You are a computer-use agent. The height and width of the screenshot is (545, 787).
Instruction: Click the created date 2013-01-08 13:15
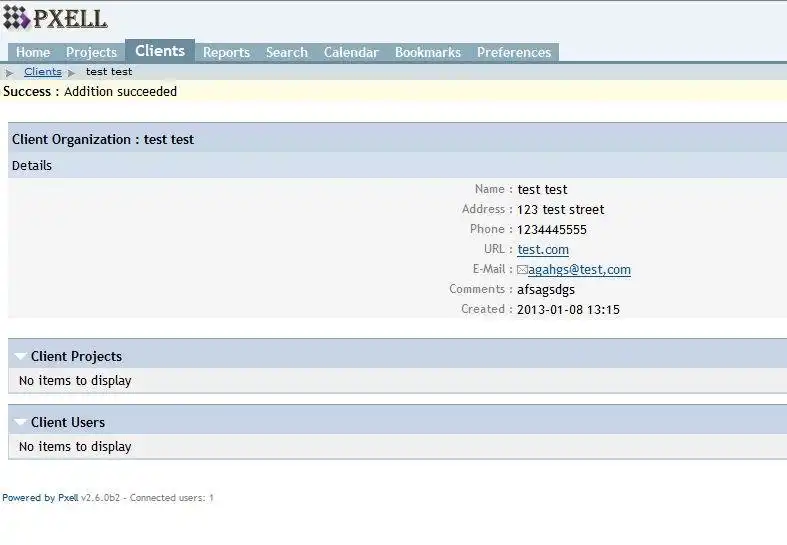click(x=568, y=310)
